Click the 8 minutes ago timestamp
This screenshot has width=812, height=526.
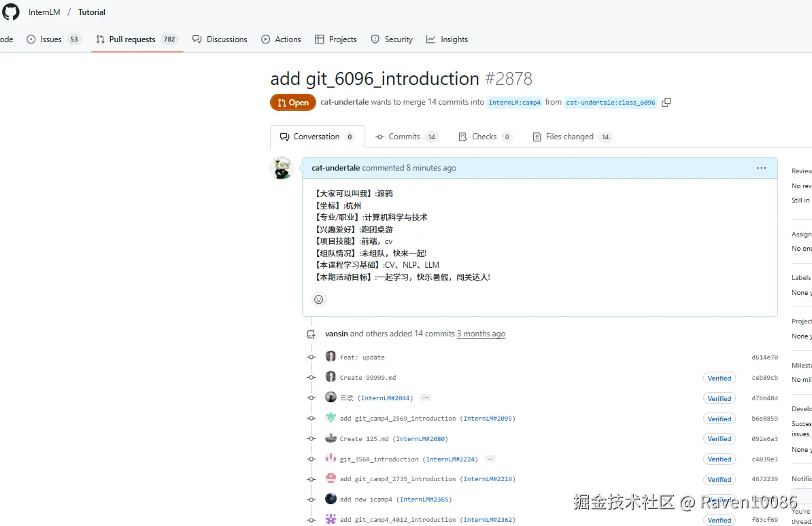pyautogui.click(x=431, y=168)
